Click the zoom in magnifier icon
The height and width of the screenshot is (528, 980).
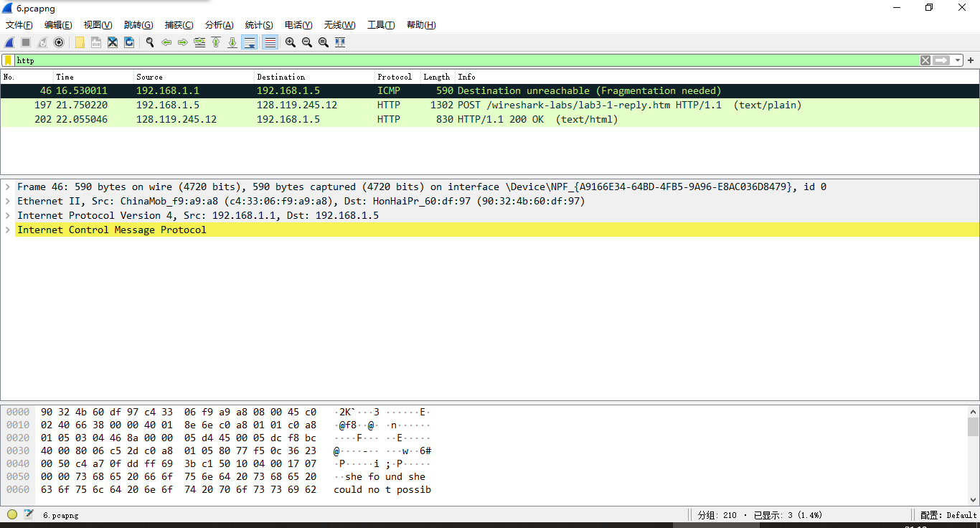pos(291,42)
